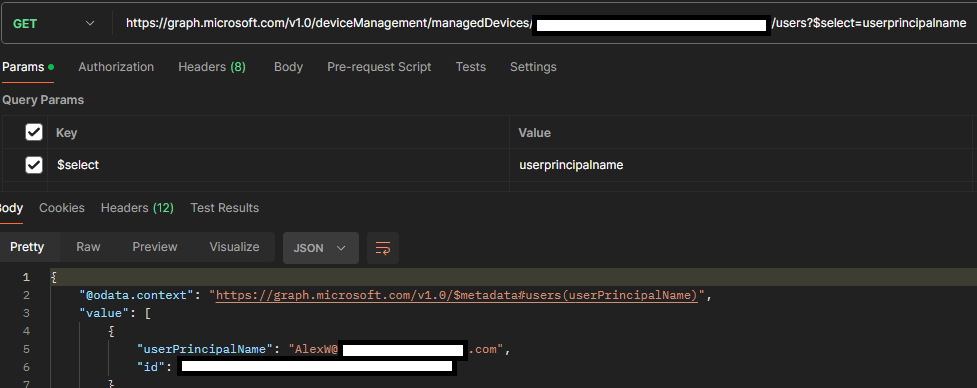
Task: Click the Query Params heading
Action: 43,100
